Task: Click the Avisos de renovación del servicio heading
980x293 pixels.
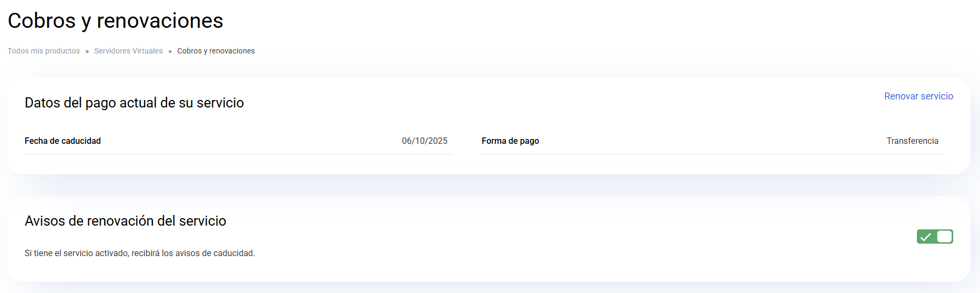Action: point(125,221)
